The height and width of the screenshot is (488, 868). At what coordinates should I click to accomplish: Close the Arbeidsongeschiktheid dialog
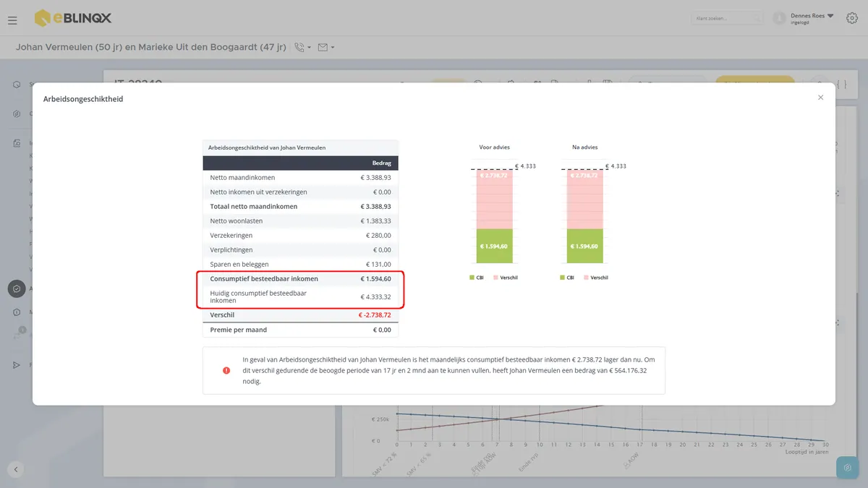820,98
